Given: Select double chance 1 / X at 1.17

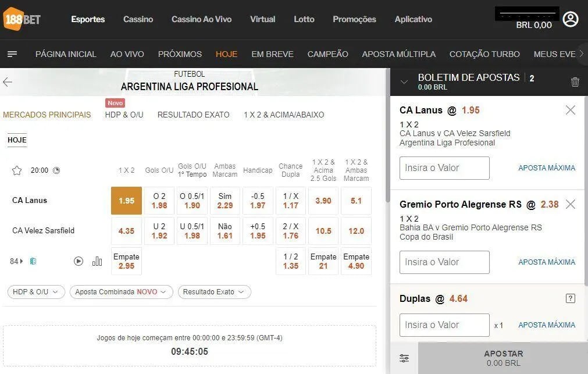Looking at the screenshot, I should point(291,201).
